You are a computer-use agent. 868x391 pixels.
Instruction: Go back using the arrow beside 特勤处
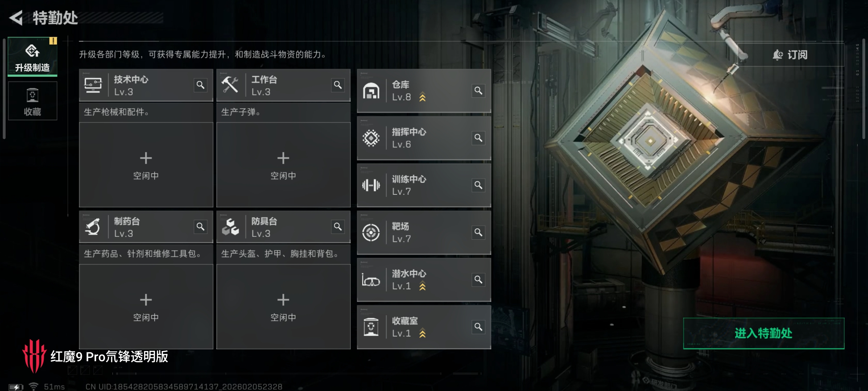(16, 18)
